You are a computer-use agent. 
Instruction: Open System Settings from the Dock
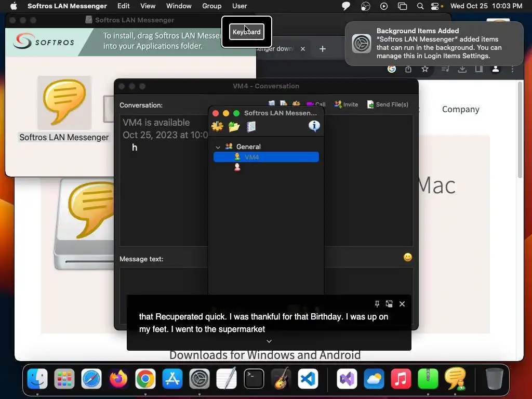(x=199, y=379)
